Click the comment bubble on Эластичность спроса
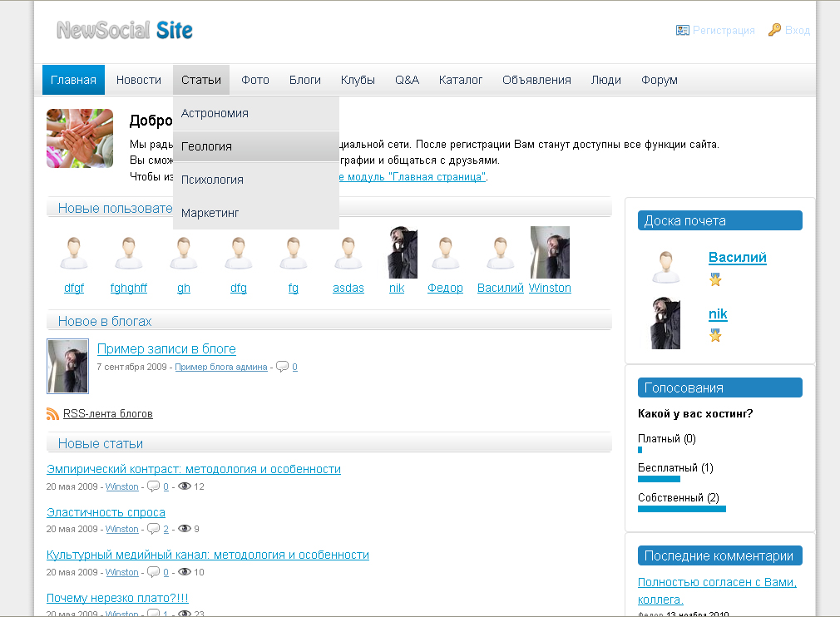840x617 pixels. [154, 529]
